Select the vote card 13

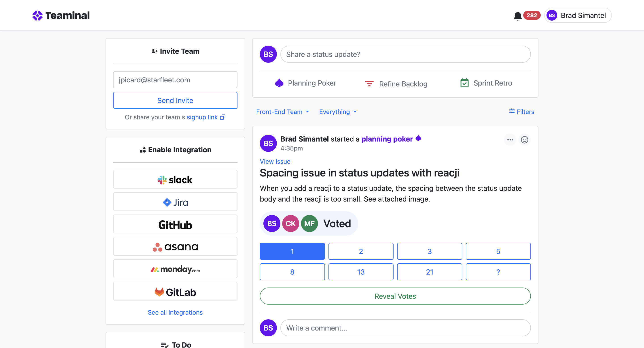[360, 272]
